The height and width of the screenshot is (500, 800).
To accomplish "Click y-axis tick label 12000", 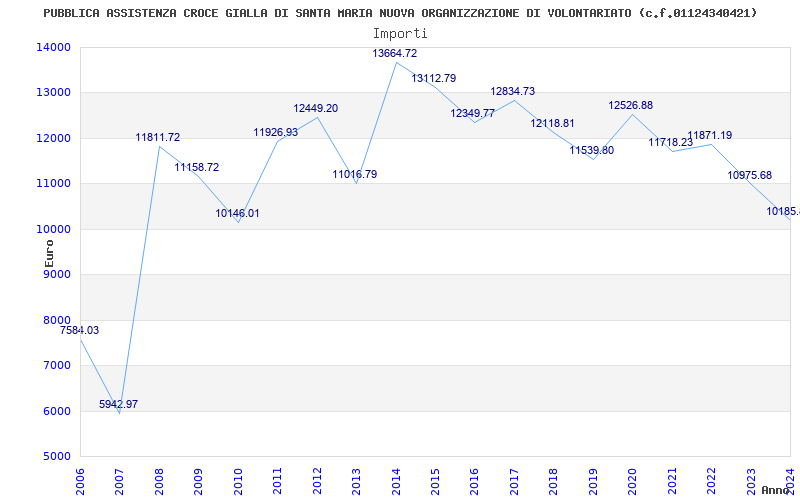I will tap(53, 138).
